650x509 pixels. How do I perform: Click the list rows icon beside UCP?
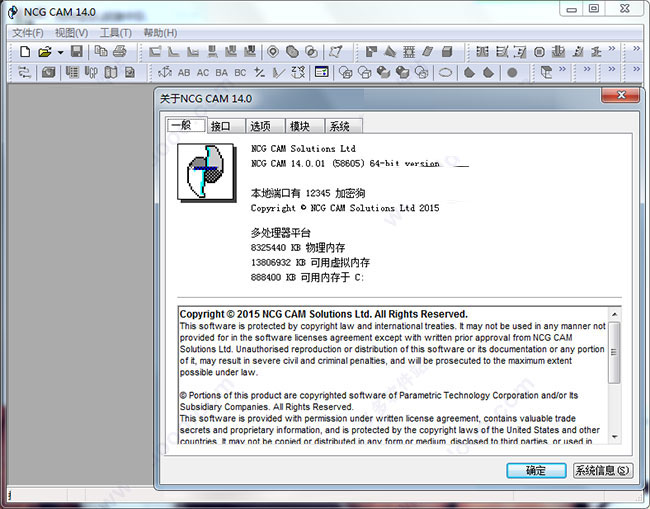click(72, 73)
